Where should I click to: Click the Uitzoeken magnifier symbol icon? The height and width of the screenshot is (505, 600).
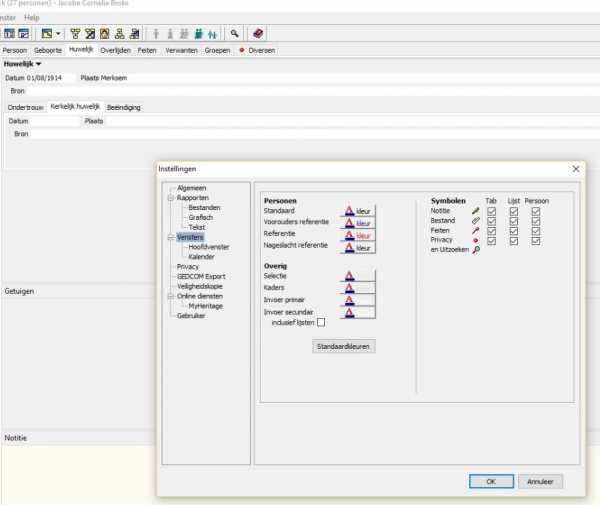click(476, 249)
